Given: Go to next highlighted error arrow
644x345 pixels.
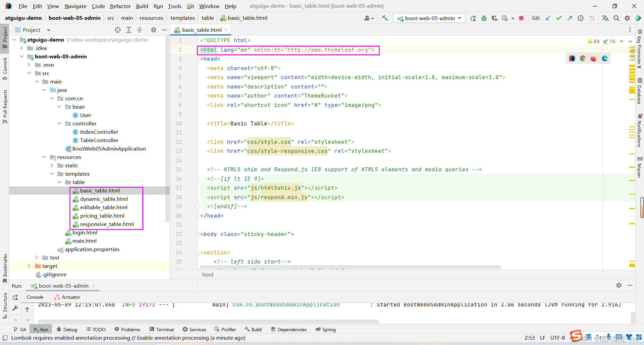Looking at the screenshot, I should pyautogui.click(x=630, y=41).
